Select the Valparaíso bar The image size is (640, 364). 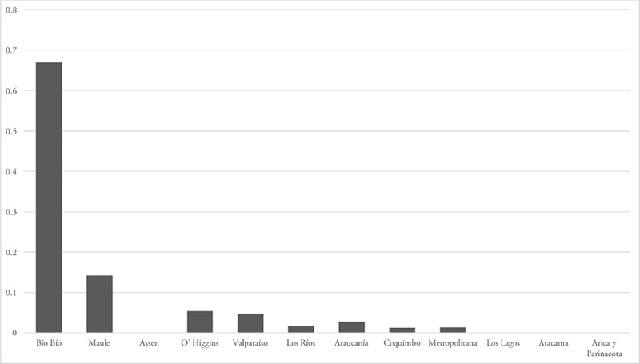pos(250,323)
